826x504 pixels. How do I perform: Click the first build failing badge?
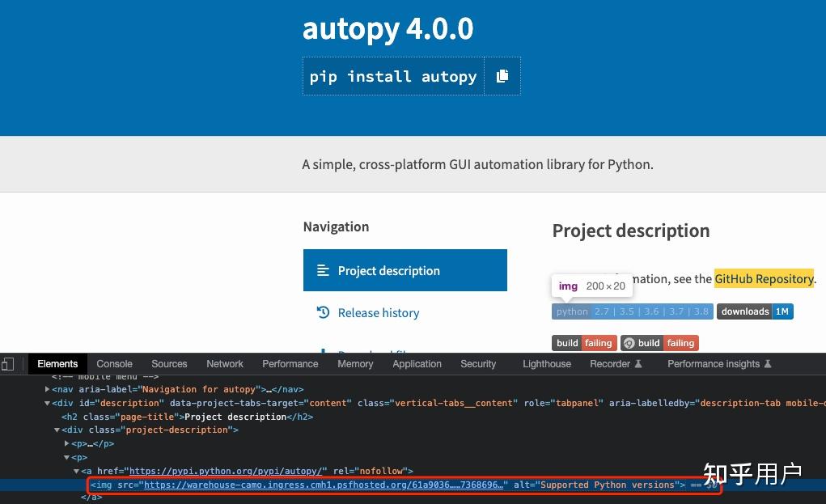583,342
